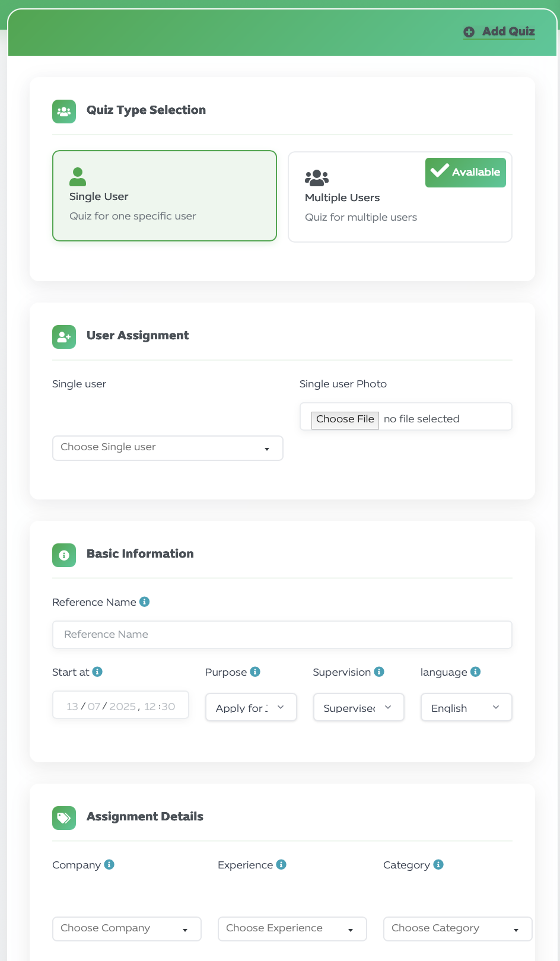The width and height of the screenshot is (560, 961).
Task: Click the Supervision info icon
Action: (x=379, y=672)
